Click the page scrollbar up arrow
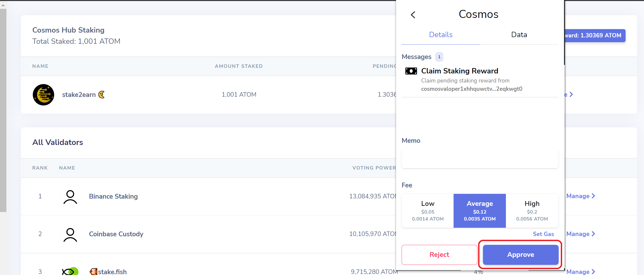This screenshot has height=279, width=644. pyautogui.click(x=3, y=5)
